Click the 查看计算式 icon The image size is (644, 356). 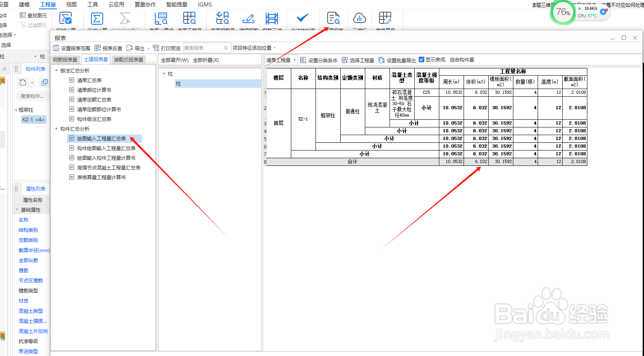161,19
